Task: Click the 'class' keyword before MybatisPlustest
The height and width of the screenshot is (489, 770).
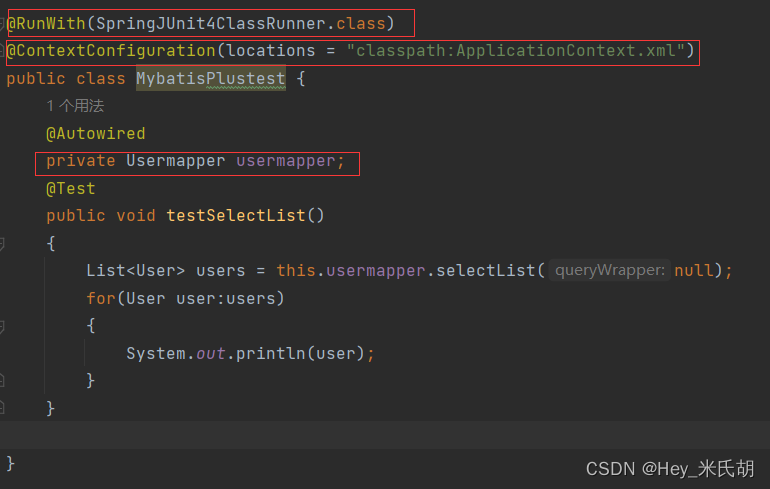Action: (101, 79)
